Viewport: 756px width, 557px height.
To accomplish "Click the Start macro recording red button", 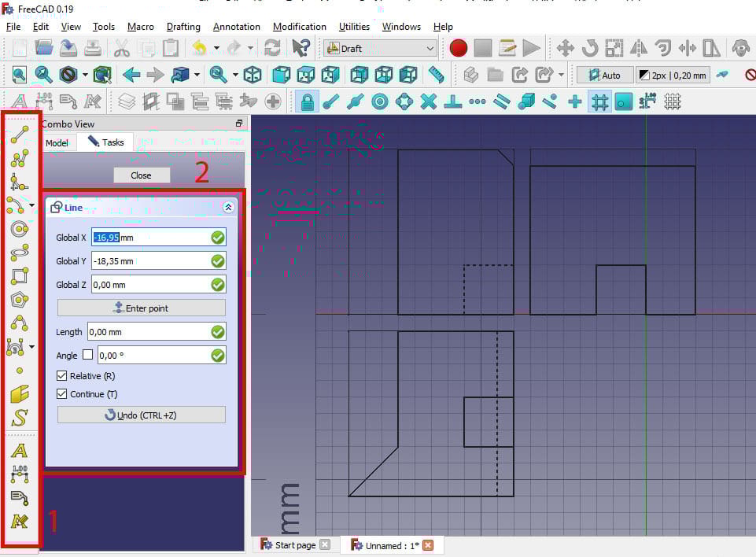I will pos(459,48).
